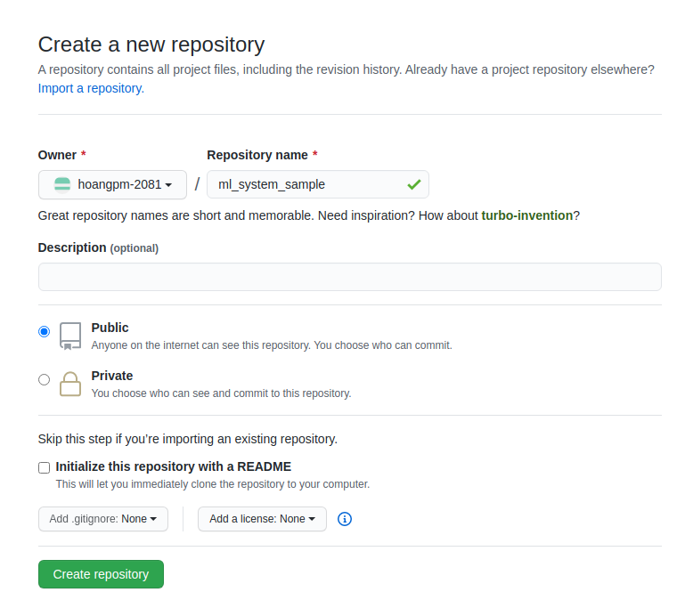Select the Public radio button

[45, 332]
